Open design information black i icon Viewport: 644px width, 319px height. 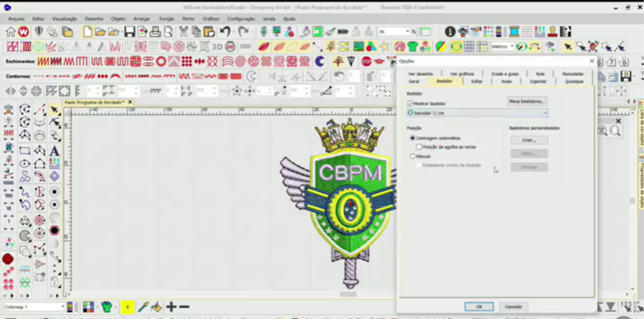(x=450, y=31)
